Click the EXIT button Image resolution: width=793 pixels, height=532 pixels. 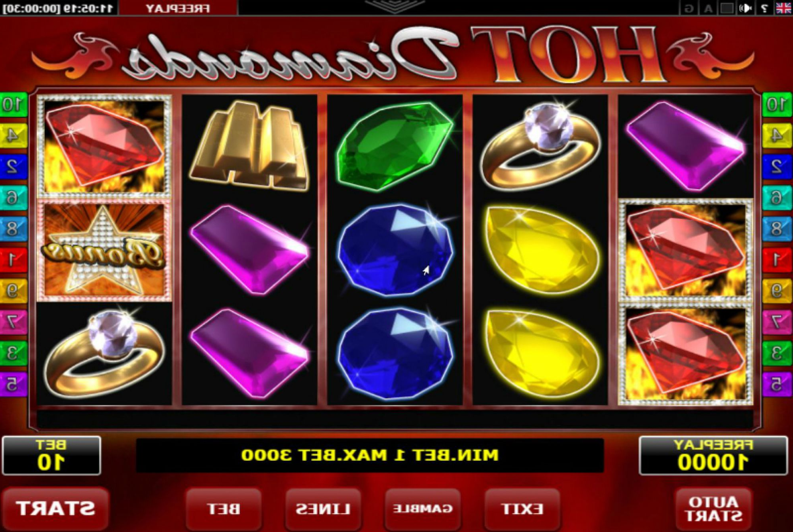pos(522,509)
